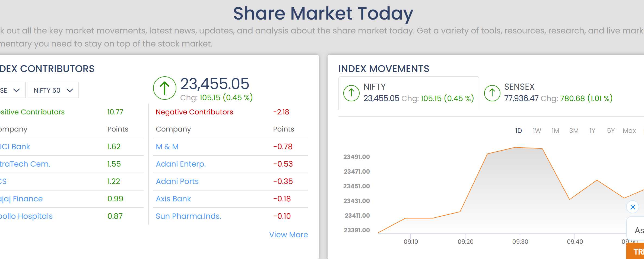Open the NIFTY 50 index dropdown
Viewport: 644px width, 259px height.
(x=53, y=90)
